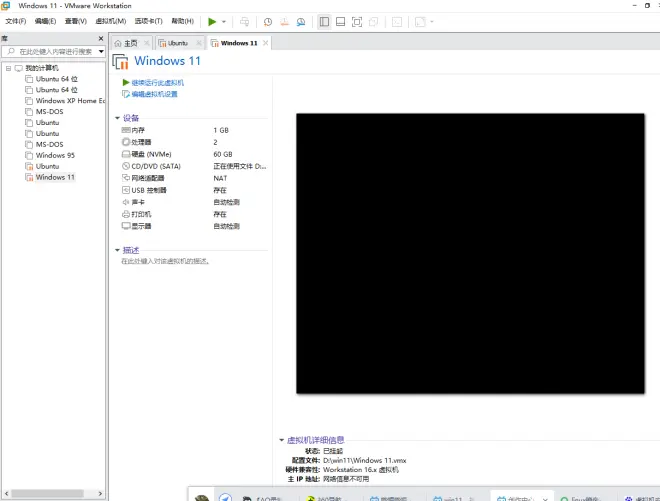Click the green power-on play button in toolbar
Image resolution: width=660 pixels, height=501 pixels.
[x=212, y=21]
